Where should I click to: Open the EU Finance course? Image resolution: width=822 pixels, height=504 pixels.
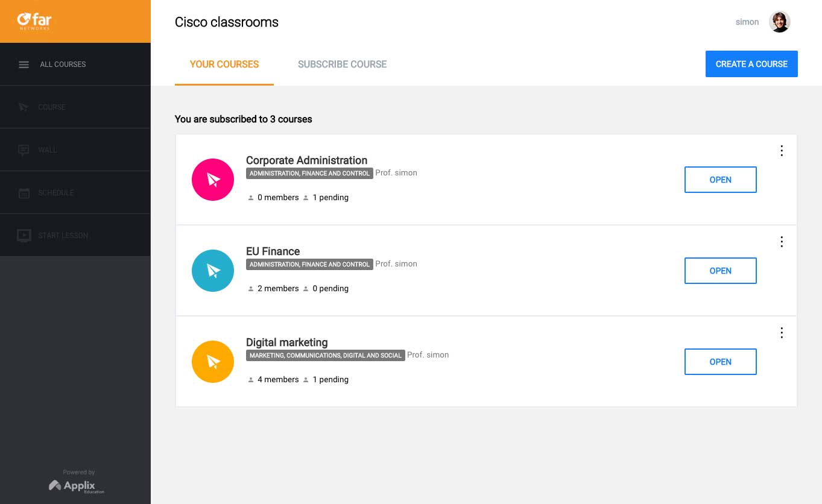720,271
